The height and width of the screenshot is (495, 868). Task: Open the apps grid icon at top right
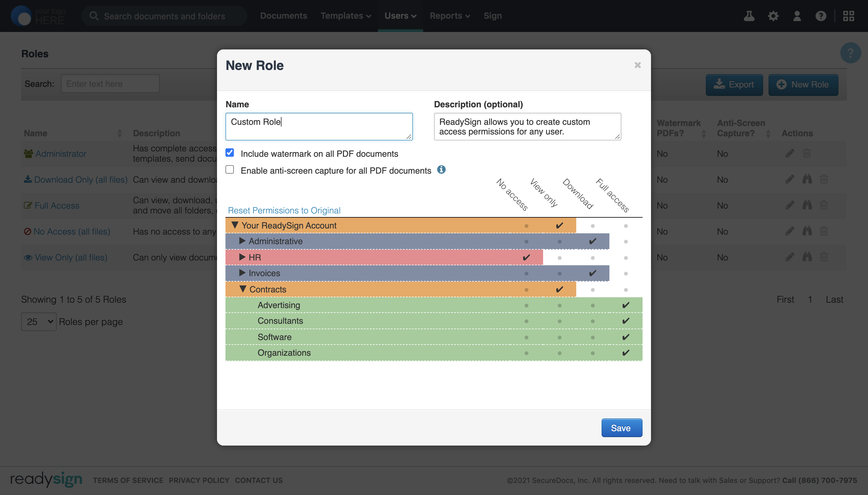pyautogui.click(x=849, y=16)
